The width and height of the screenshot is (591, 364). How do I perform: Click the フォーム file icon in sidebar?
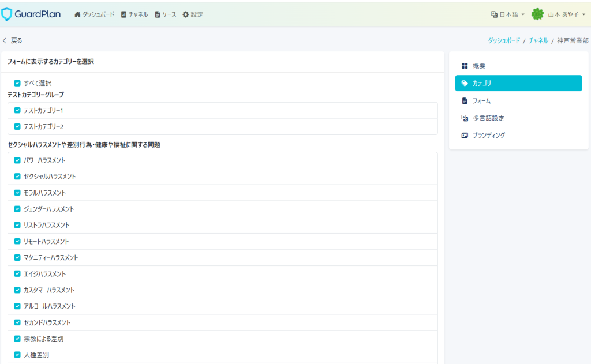click(465, 101)
